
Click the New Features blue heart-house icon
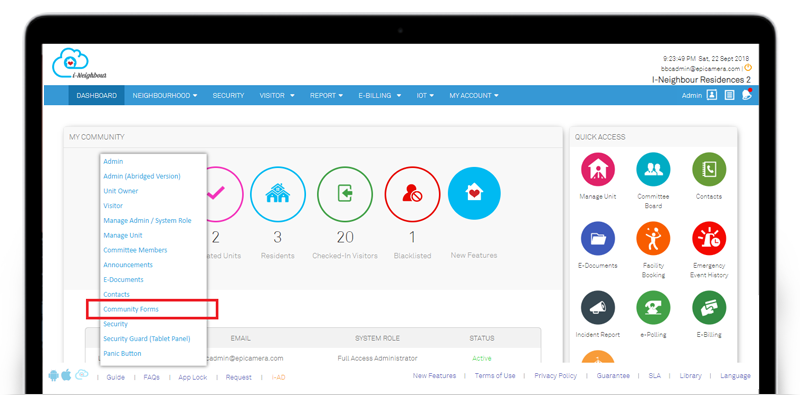(x=474, y=193)
